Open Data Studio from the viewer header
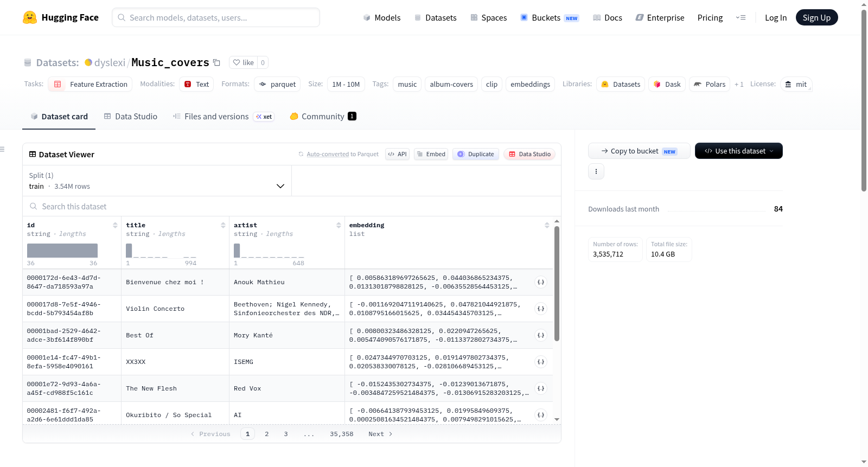Screen dimensions: 868x467 pyautogui.click(x=529, y=154)
